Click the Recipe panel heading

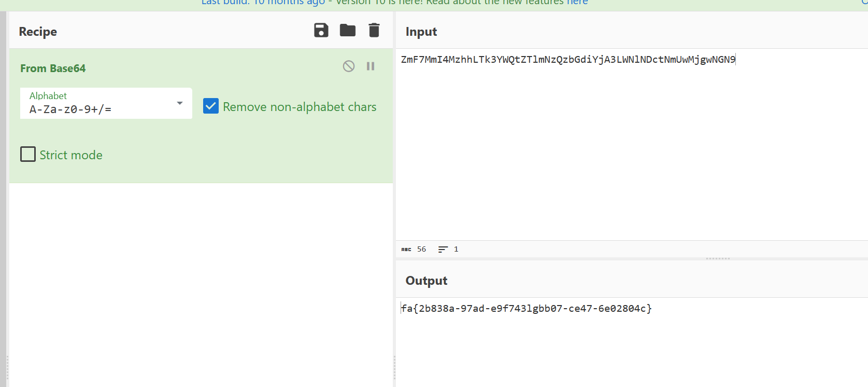(38, 32)
